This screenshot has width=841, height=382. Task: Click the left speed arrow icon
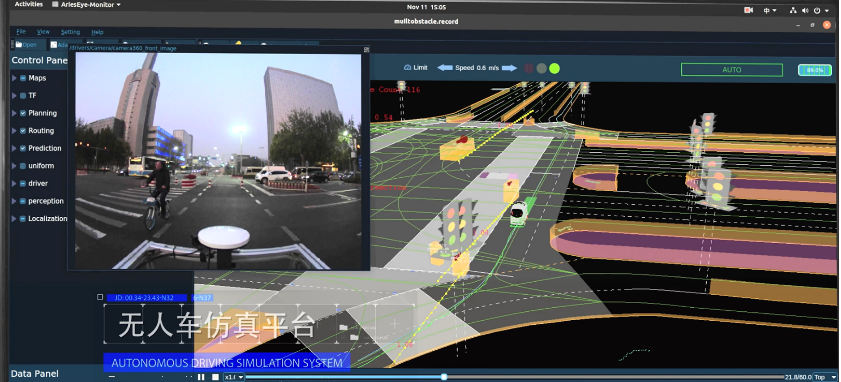[445, 68]
